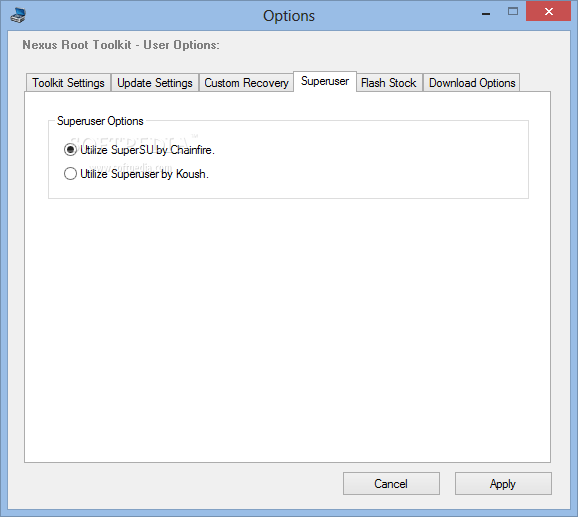The width and height of the screenshot is (578, 517).
Task: Select the Superuser tab
Action: click(325, 81)
